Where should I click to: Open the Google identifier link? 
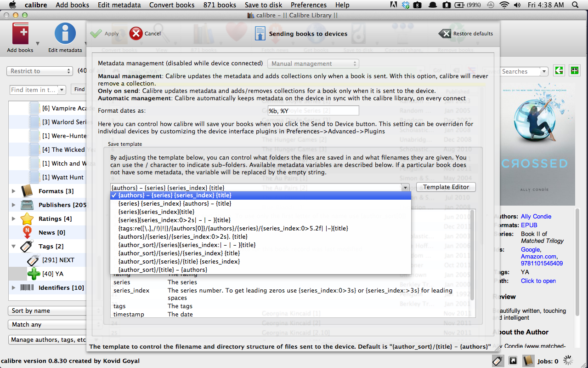(x=530, y=250)
